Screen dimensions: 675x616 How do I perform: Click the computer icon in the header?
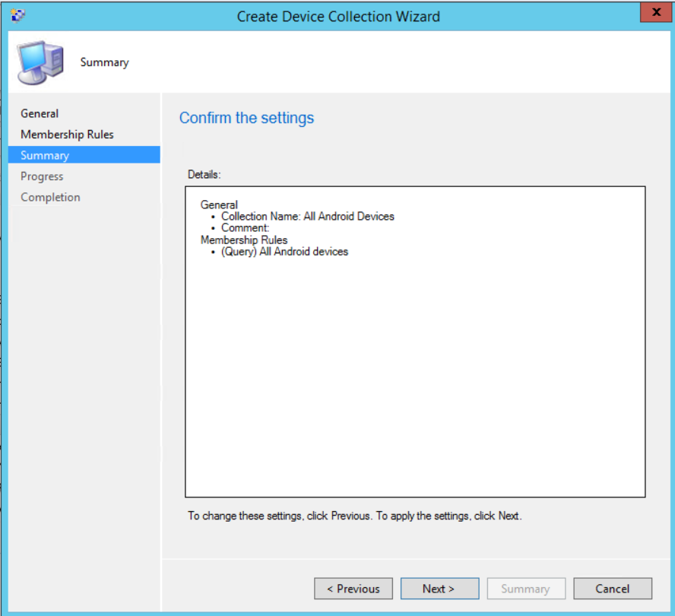[x=40, y=62]
